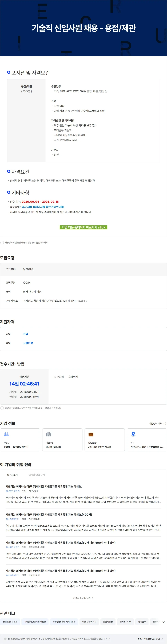Open the 2015년 하반기 신입 기계엔지니어 essay about water
Viewport: 167px width, 644px height.
click(83, 579)
